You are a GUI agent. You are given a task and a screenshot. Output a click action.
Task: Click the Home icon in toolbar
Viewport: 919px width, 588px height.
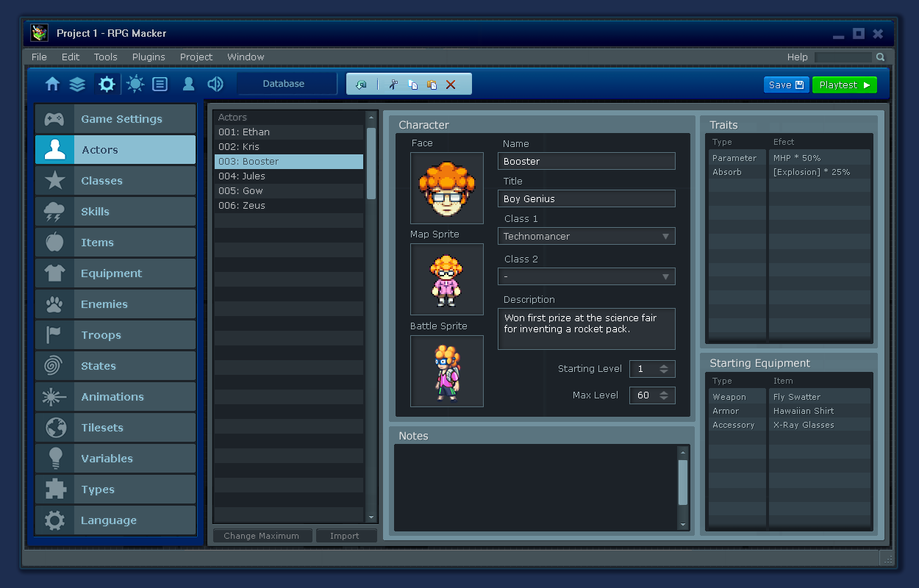tap(52, 84)
